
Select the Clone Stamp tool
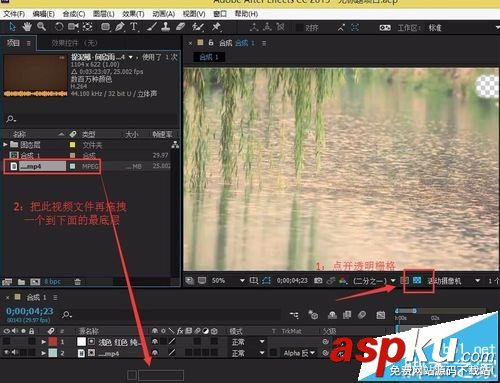click(x=166, y=27)
